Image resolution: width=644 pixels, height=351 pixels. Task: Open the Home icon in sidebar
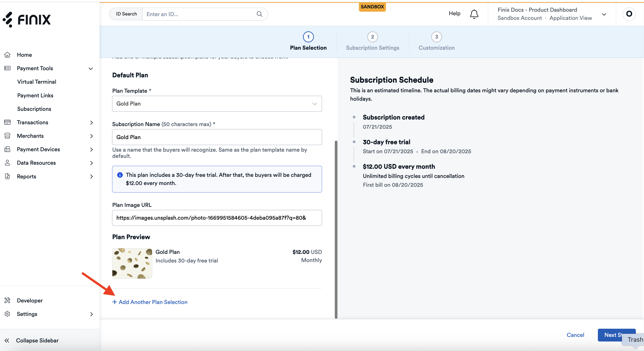8,55
